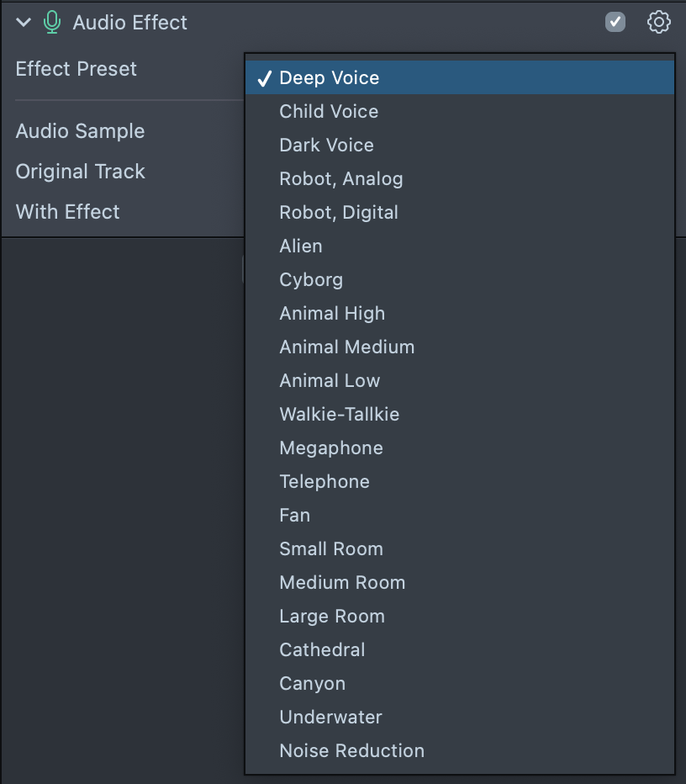Select the Megaphone preset
The height and width of the screenshot is (784, 686).
331,448
